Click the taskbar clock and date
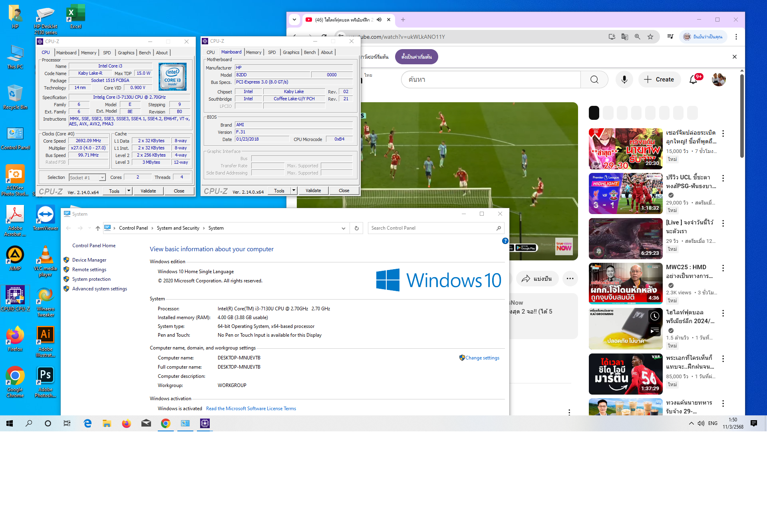Screen dimensions: 767x532 (x=733, y=423)
